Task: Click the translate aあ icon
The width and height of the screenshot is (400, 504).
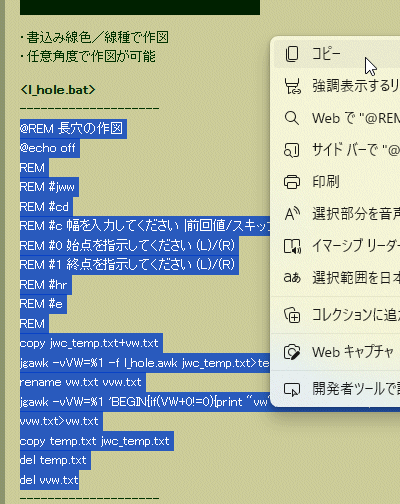Action: (292, 277)
